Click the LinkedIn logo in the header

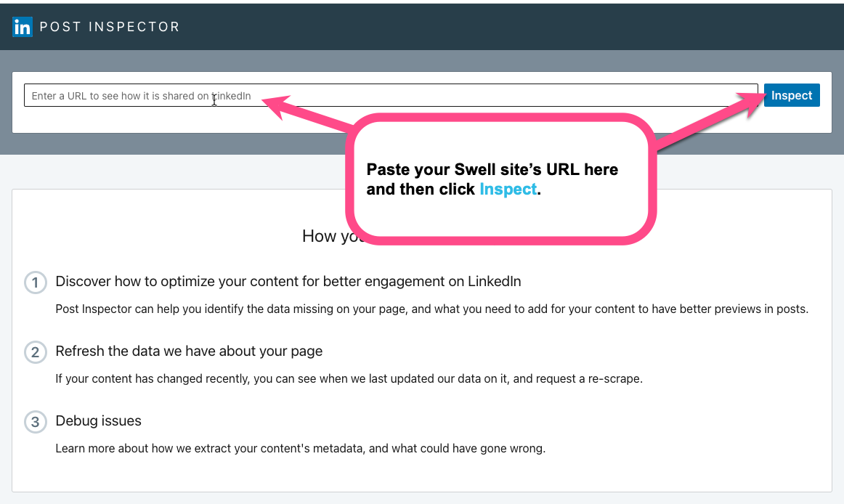(x=23, y=28)
